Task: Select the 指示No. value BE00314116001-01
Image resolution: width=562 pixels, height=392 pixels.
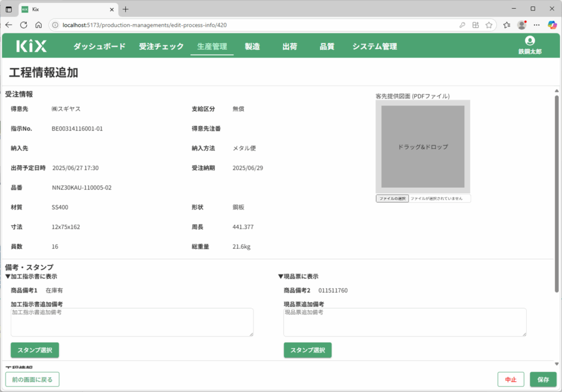Action: tap(77, 129)
